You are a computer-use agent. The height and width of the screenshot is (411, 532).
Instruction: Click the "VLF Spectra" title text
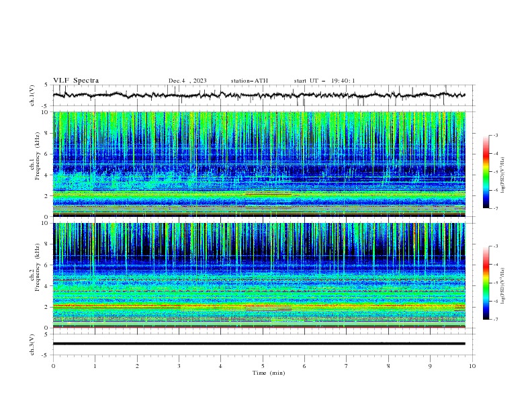(x=76, y=81)
